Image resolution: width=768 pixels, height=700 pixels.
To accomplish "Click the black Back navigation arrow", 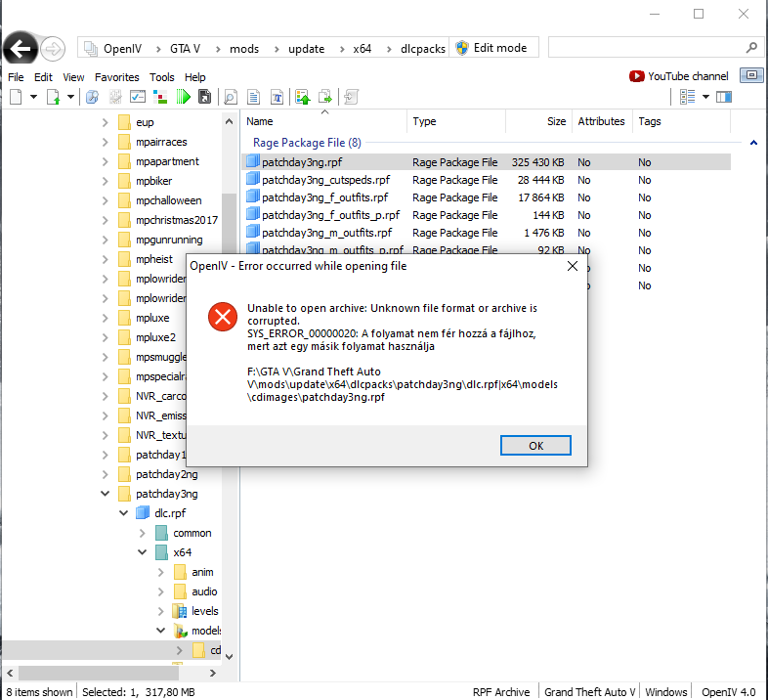I will click(21, 49).
